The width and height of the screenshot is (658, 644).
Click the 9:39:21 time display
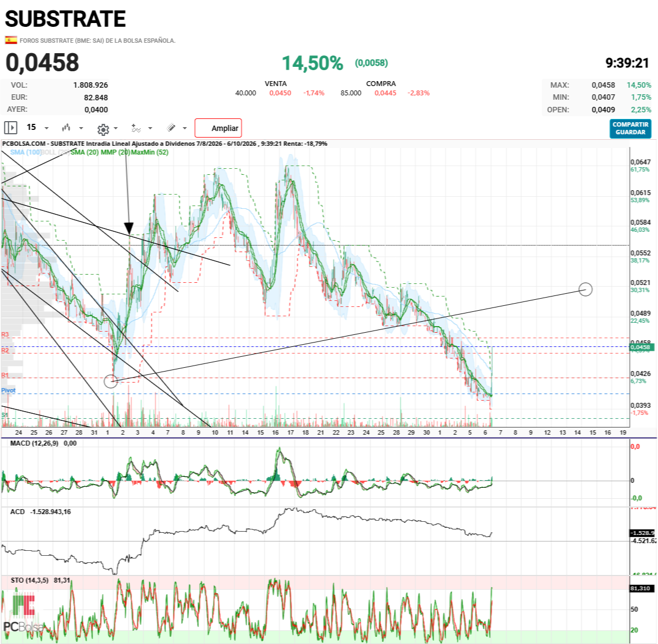coord(627,63)
